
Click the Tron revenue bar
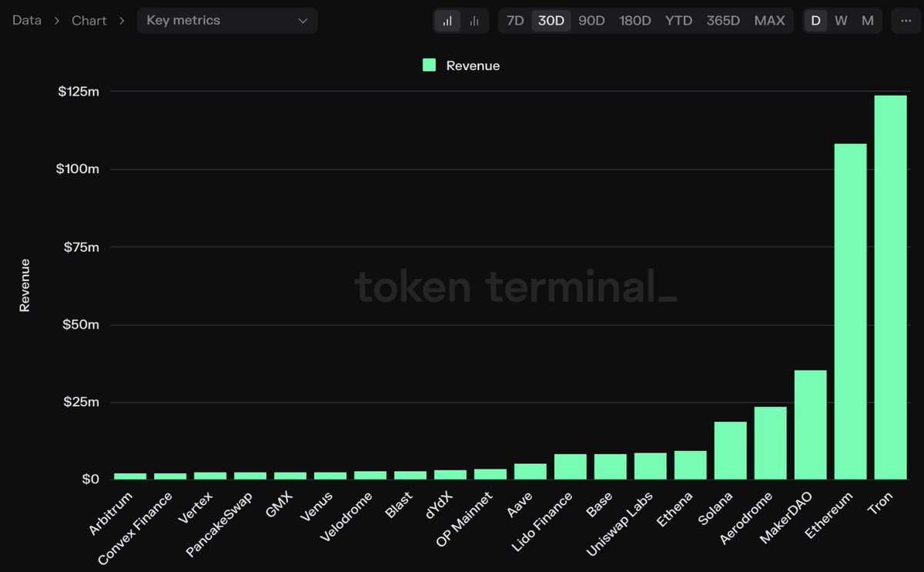[x=890, y=287]
